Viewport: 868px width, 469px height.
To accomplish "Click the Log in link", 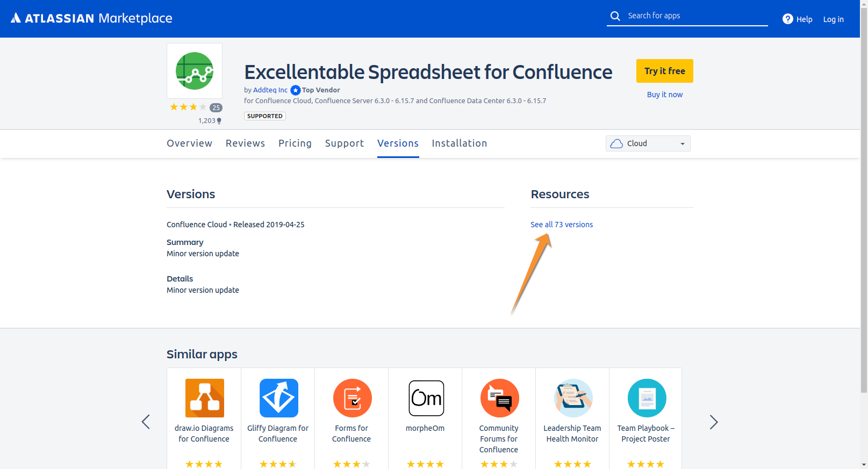I will (834, 19).
